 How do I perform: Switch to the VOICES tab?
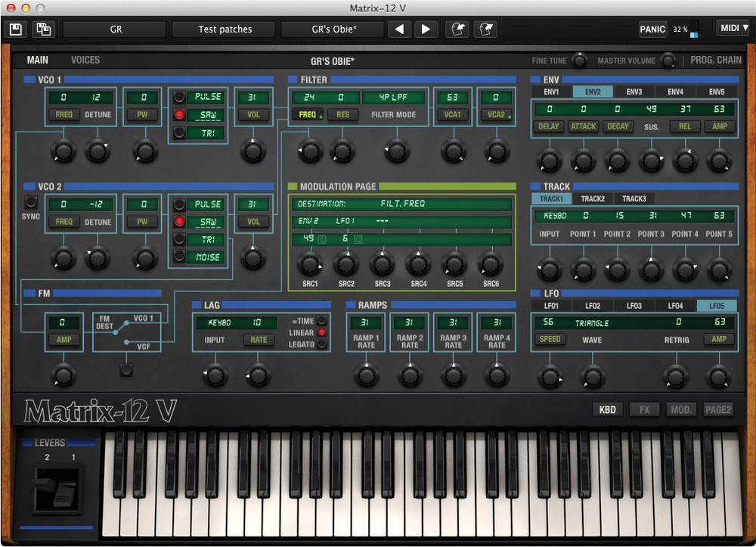85,60
